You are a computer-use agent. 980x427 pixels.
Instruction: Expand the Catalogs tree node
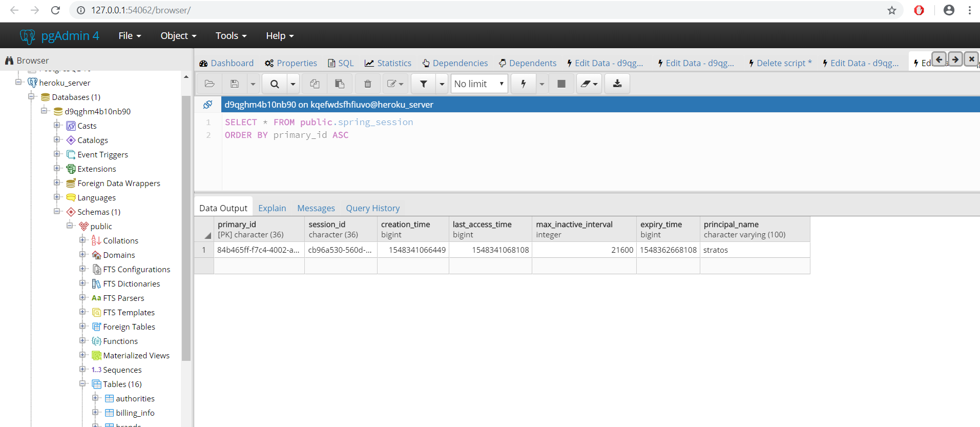(x=57, y=139)
